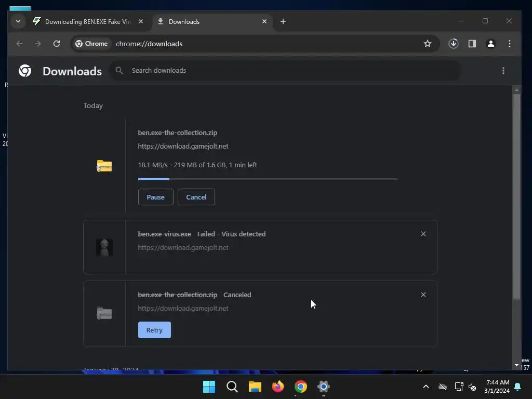Open Windows Search from the taskbar
Screen dimensions: 532x399
pyautogui.click(x=232, y=387)
